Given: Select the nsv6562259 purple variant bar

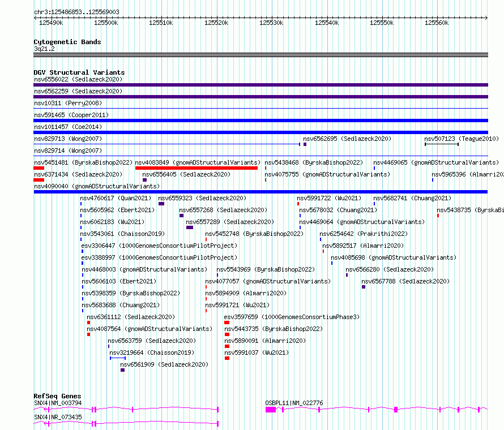Looking at the screenshot, I should point(260,97).
